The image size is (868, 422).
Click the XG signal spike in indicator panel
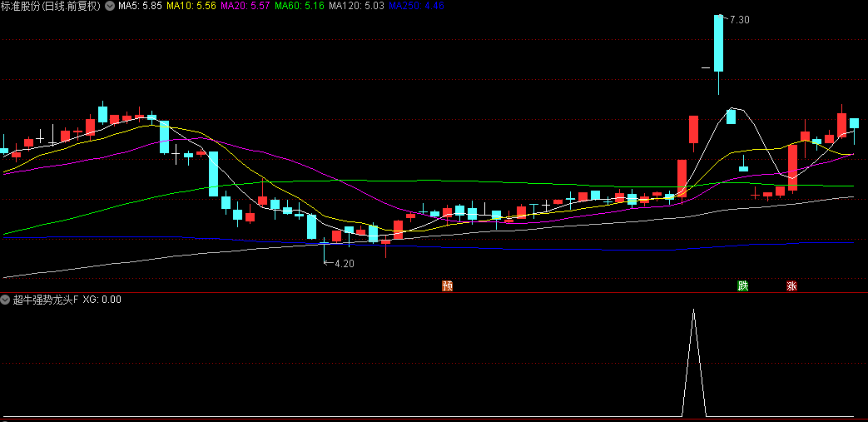[693, 363]
